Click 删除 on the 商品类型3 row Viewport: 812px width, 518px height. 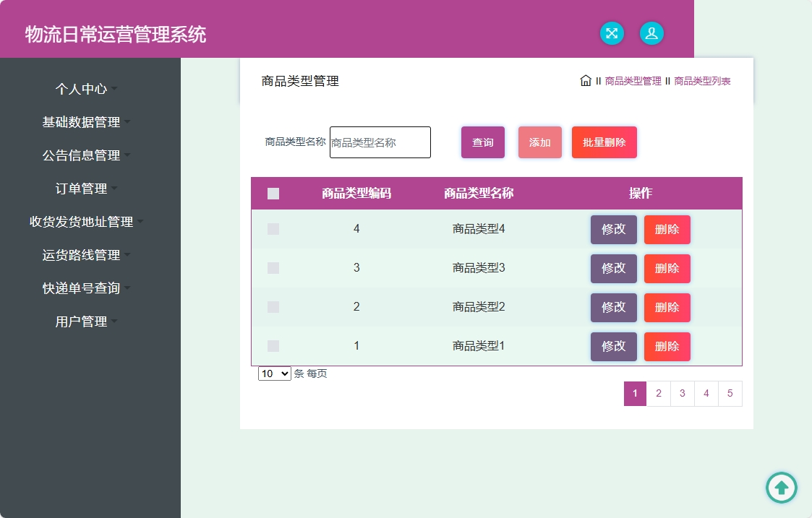(667, 268)
